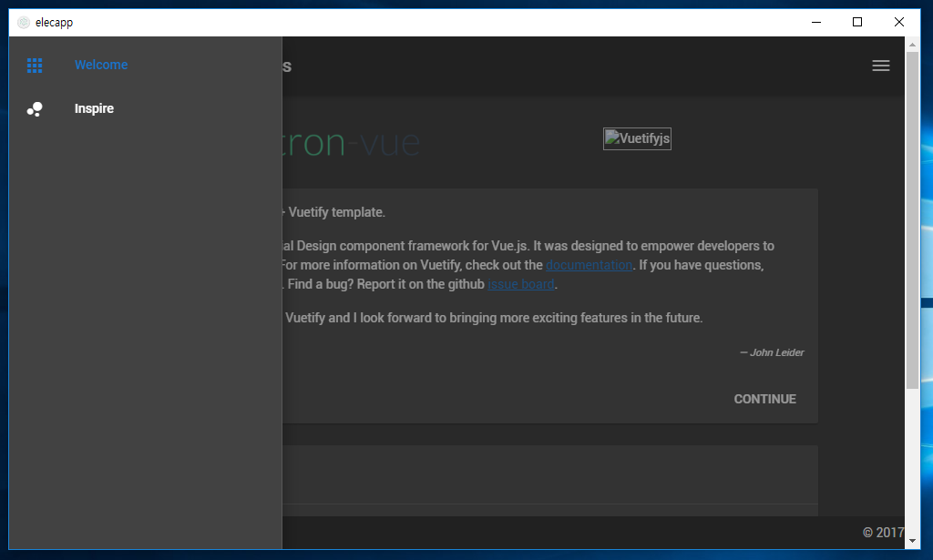
Task: Minimize the elecapp window
Action: coord(816,23)
